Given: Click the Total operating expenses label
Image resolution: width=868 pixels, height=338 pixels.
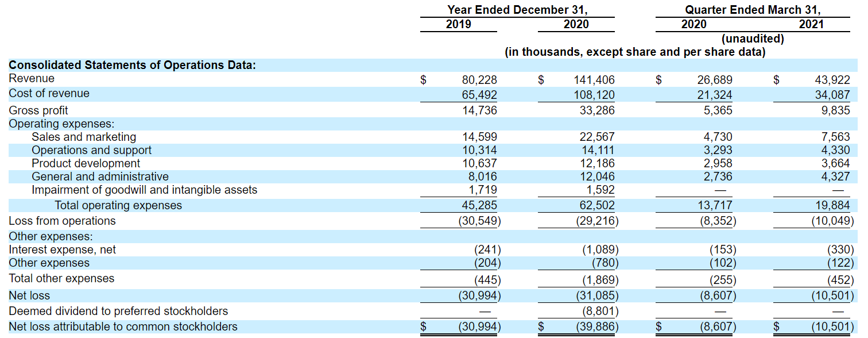Looking at the screenshot, I should point(118,205).
